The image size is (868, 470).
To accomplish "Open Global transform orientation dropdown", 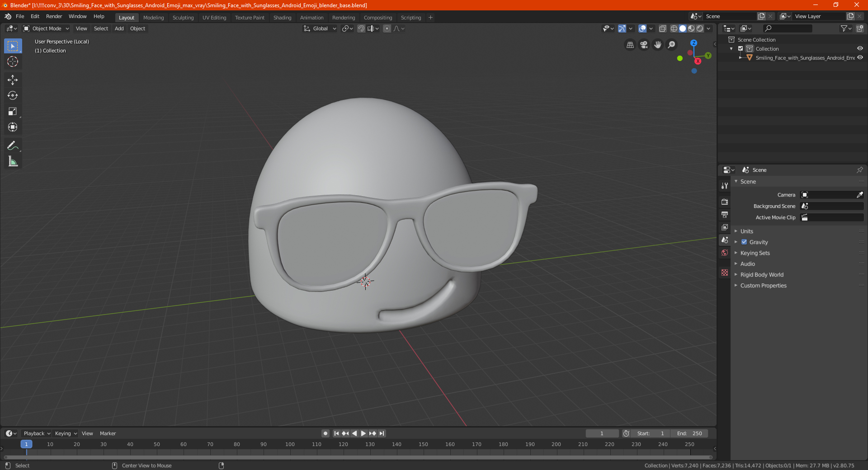I will click(320, 28).
